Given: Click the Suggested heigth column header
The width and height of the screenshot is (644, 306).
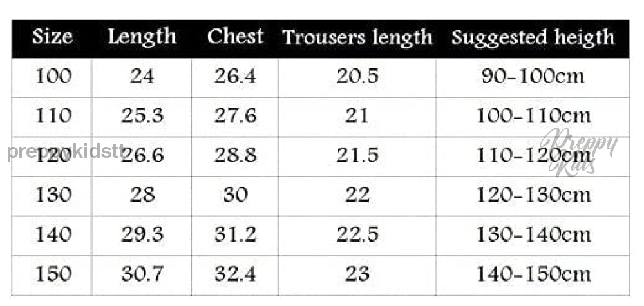Looking at the screenshot, I should pyautogui.click(x=533, y=37).
